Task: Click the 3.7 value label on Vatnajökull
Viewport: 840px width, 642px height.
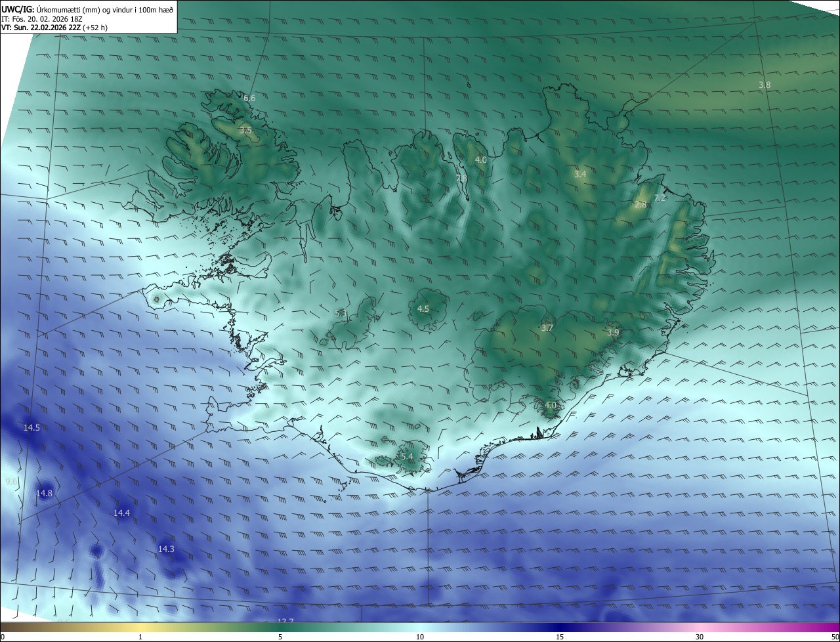Action: pos(547,328)
